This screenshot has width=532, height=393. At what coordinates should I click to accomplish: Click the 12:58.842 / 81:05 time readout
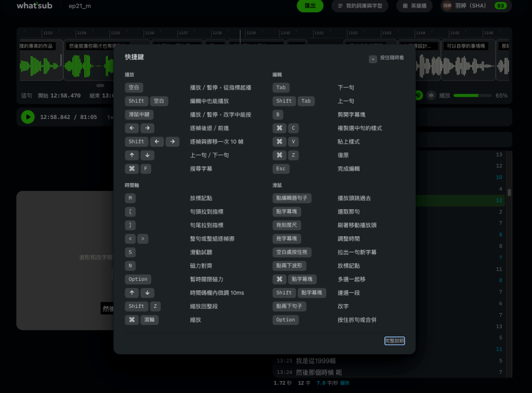69,117
